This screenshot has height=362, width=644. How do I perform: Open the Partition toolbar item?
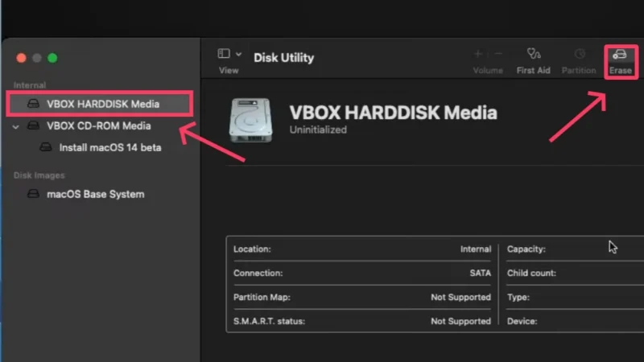tap(579, 62)
